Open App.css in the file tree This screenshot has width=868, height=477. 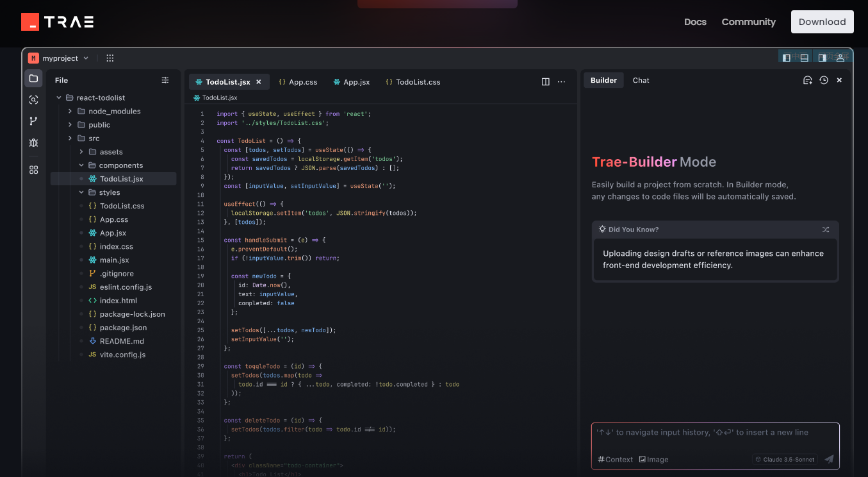[x=113, y=219]
